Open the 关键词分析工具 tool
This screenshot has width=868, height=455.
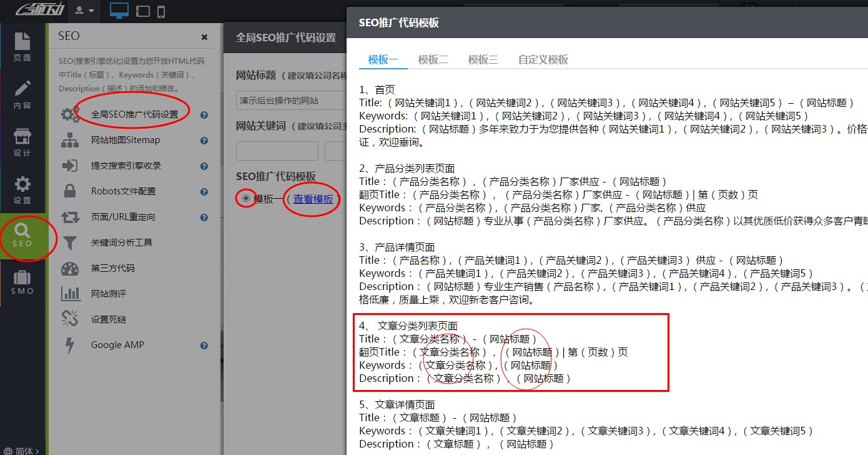[71, 242]
